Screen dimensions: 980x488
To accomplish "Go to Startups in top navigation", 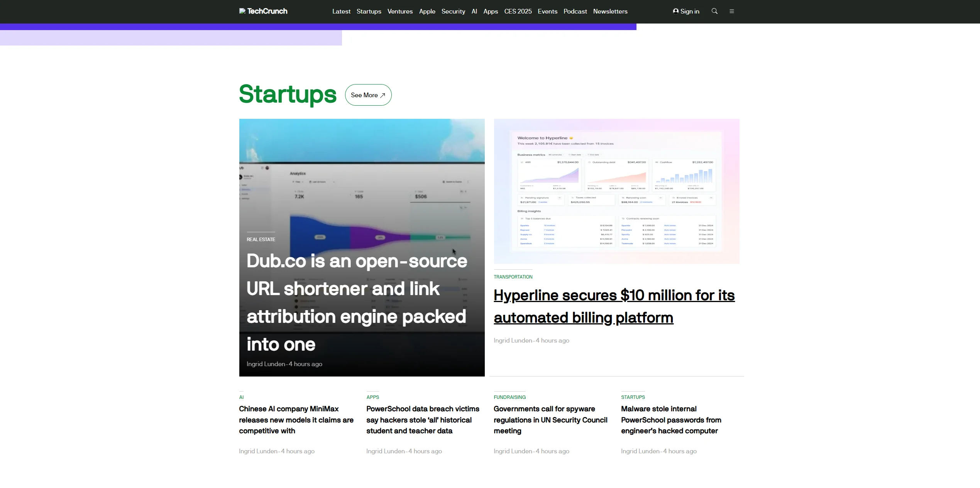I will pyautogui.click(x=369, y=11).
